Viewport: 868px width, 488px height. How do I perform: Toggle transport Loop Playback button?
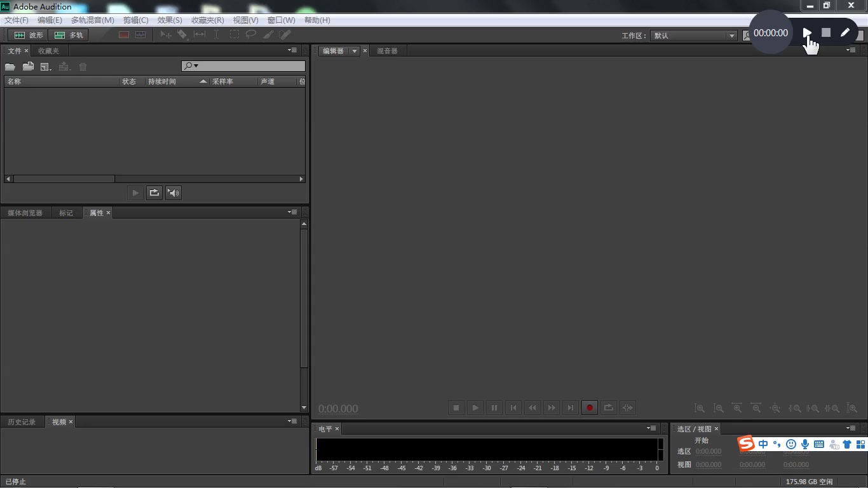click(609, 408)
